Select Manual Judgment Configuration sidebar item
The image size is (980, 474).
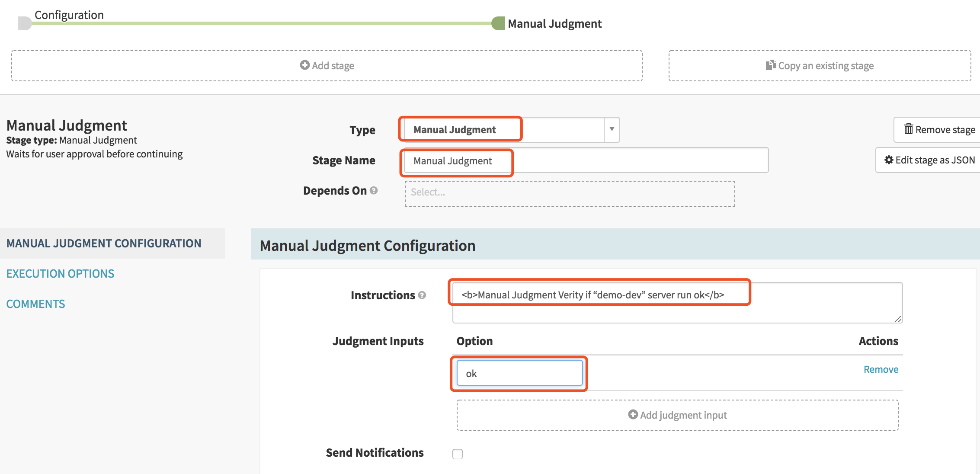104,243
